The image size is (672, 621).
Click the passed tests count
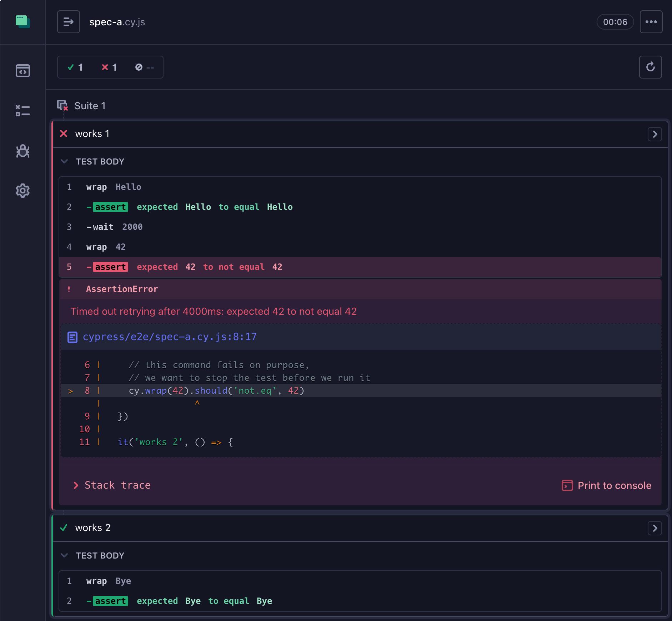(x=75, y=67)
